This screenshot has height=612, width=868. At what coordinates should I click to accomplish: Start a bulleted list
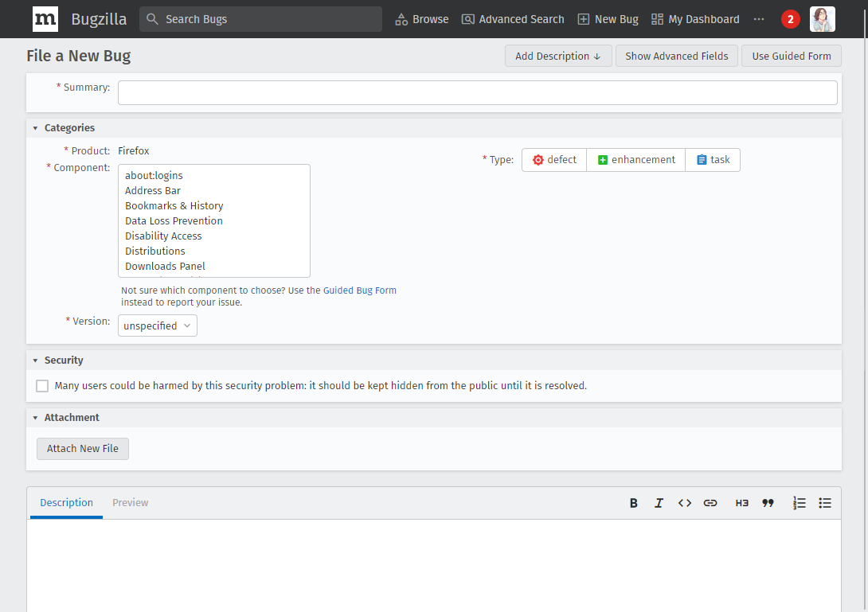coord(825,503)
